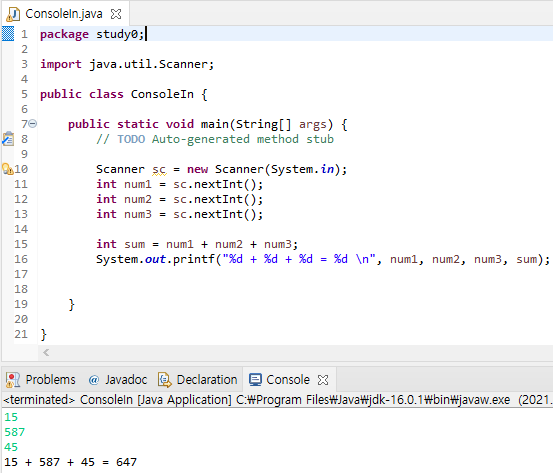553x473 pixels.
Task: Close the ConsoleIn.java editor tab
Action: point(116,14)
